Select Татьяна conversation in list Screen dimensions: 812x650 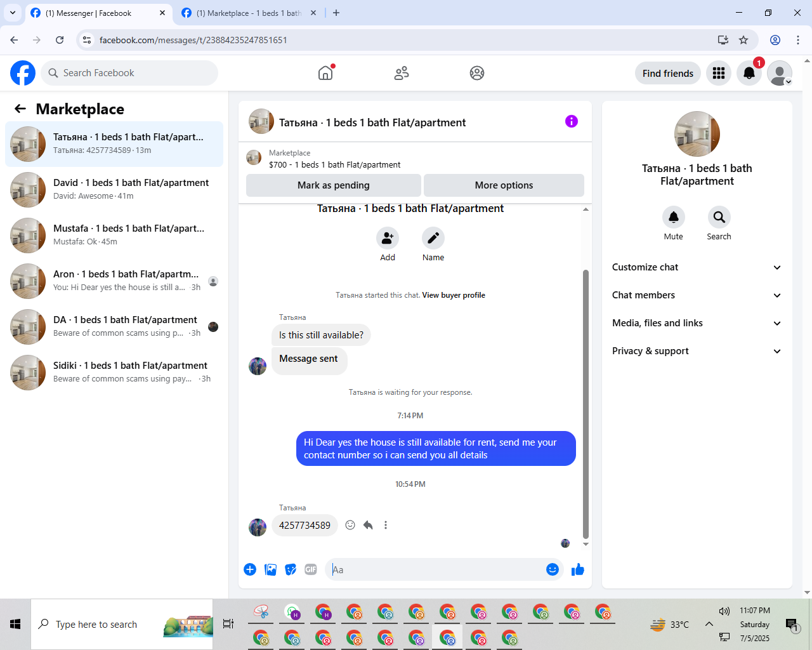pos(114,144)
